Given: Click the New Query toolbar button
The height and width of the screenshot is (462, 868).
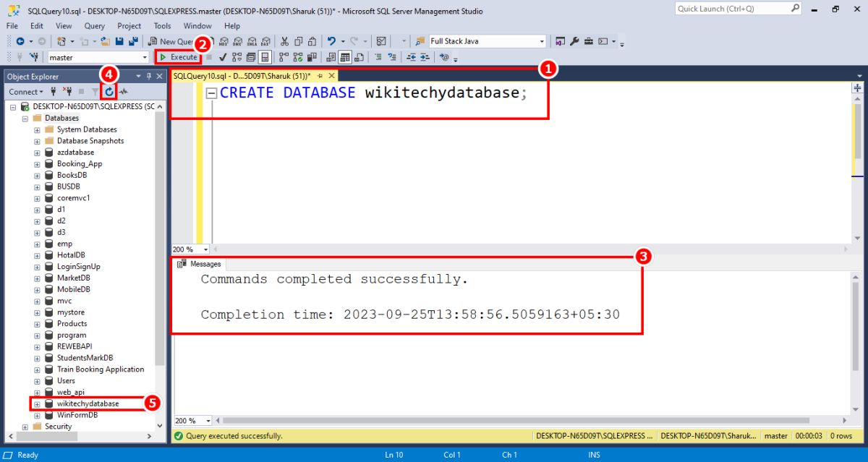Looking at the screenshot, I should [171, 41].
